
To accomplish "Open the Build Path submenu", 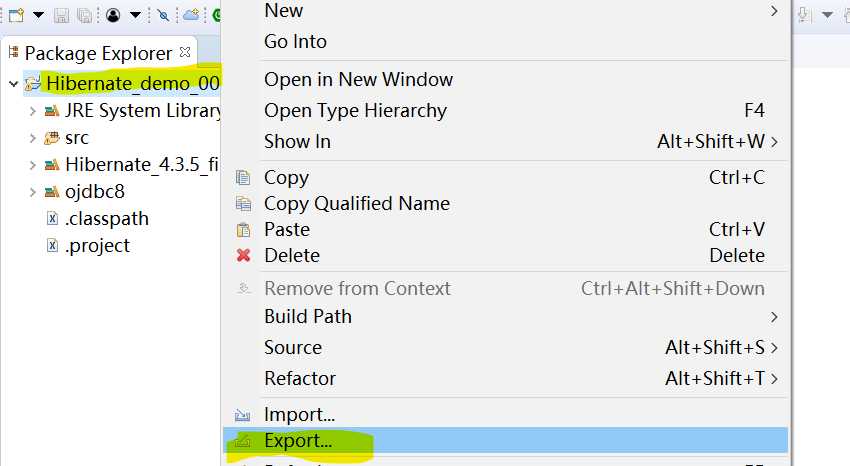I will tap(308, 316).
